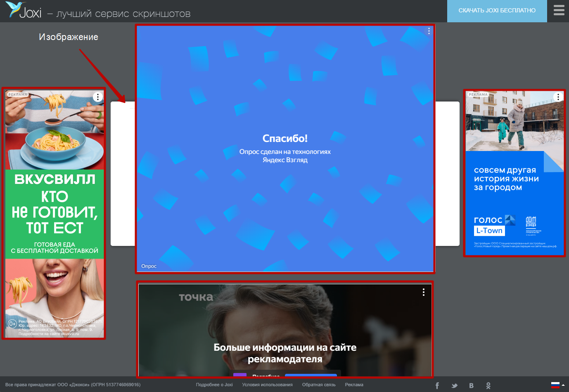Screen dimensions: 569x392
Task: Expand the language selector with Russian flag
Action: point(558,385)
